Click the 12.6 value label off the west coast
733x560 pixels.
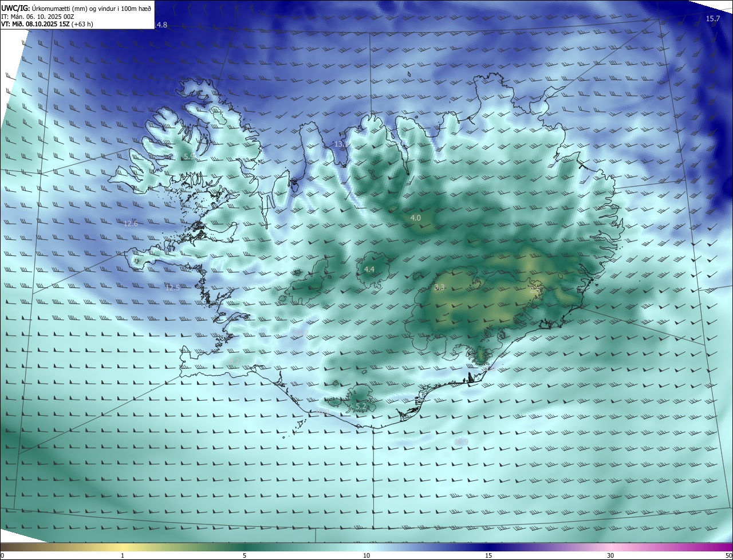coord(131,223)
